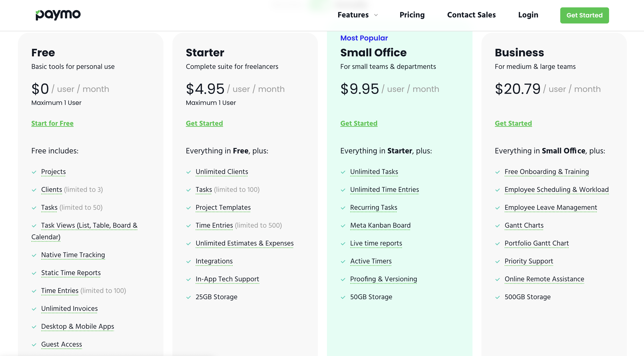The height and width of the screenshot is (356, 644).
Task: Click the checkmark icon beside Unlimited Tasks
Action: (343, 172)
